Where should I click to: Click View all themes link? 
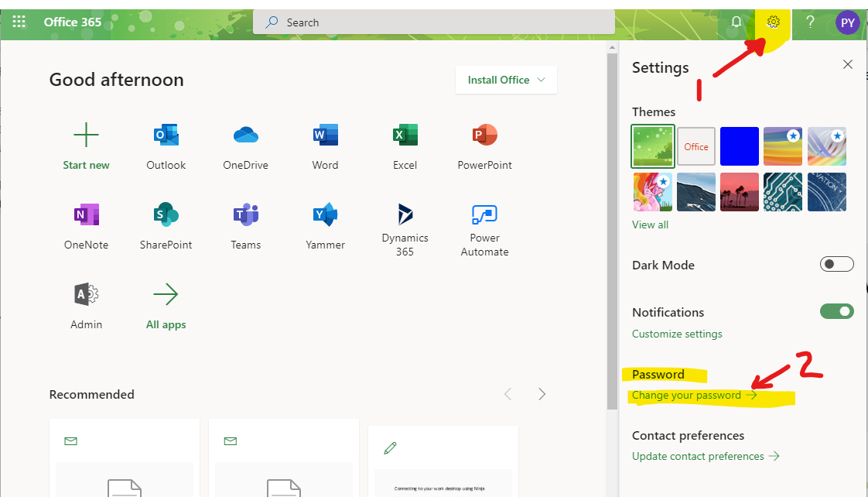(650, 225)
